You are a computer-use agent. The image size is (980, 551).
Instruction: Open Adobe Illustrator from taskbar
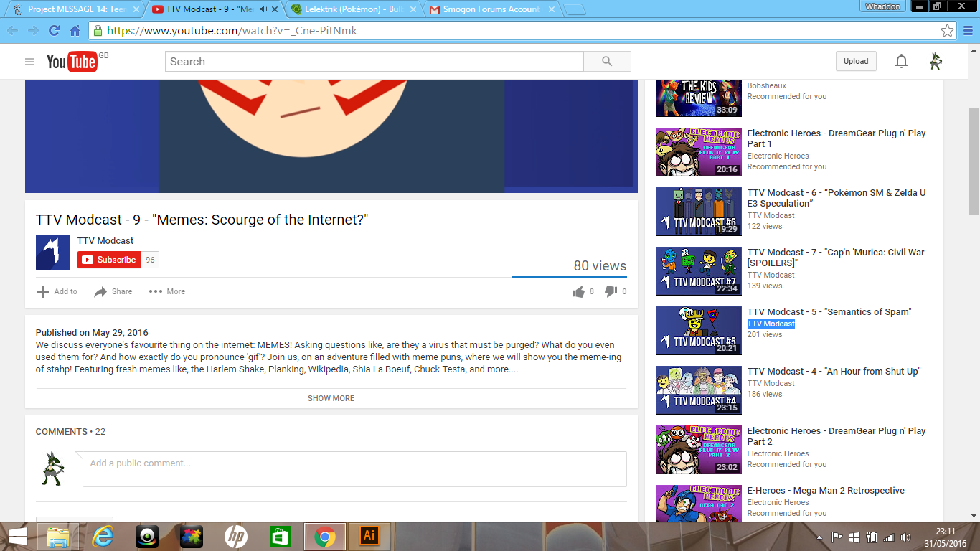click(x=369, y=537)
